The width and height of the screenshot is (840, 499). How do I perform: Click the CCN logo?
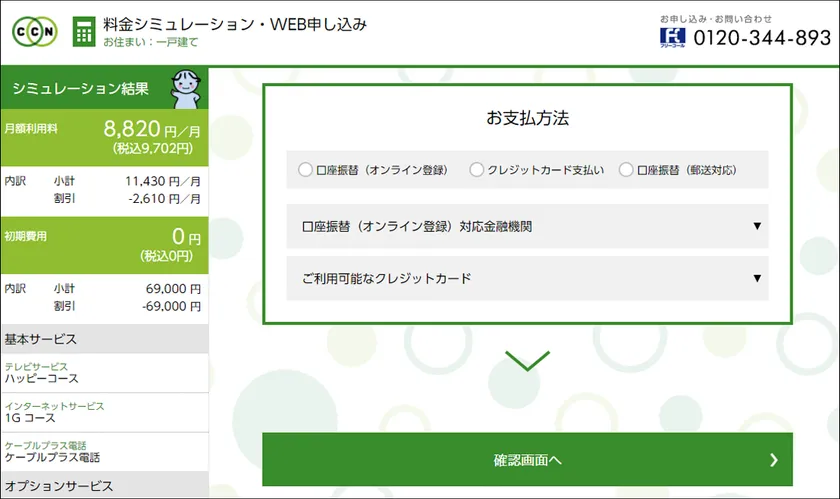35,32
